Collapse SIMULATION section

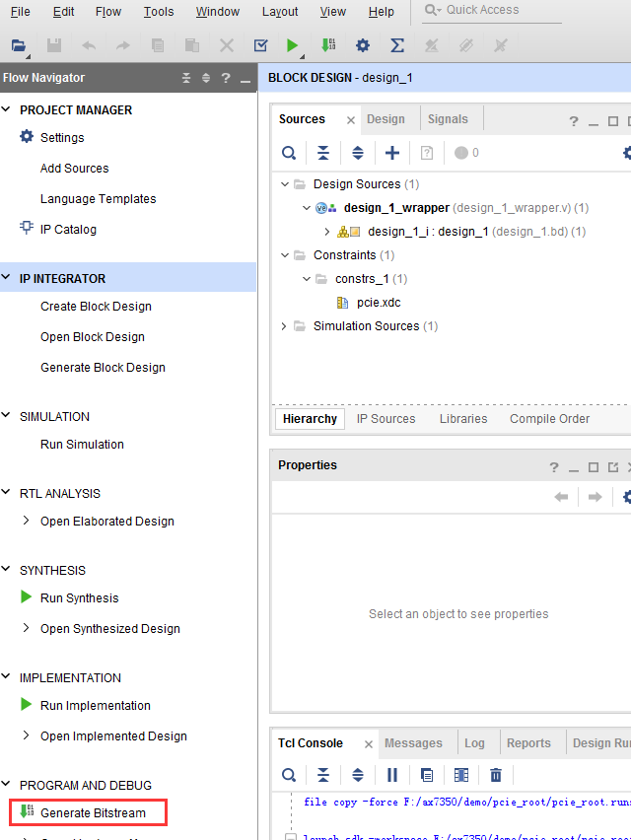[7, 415]
